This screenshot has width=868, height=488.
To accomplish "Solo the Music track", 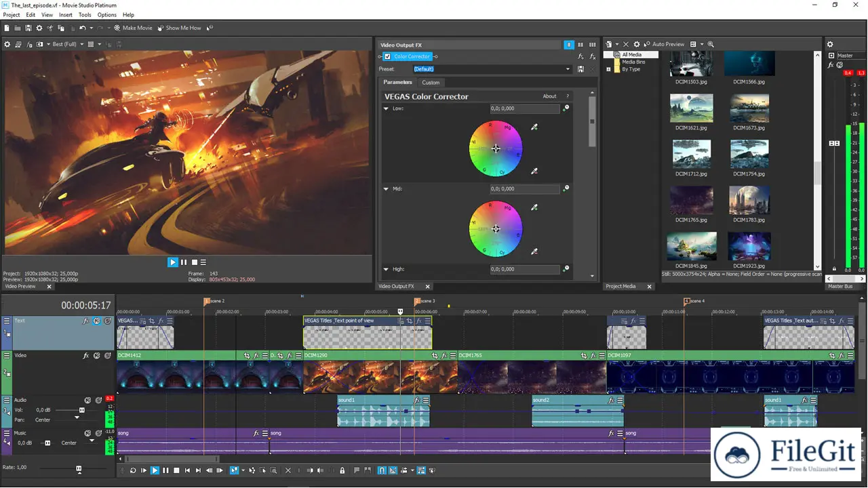I will coord(98,433).
